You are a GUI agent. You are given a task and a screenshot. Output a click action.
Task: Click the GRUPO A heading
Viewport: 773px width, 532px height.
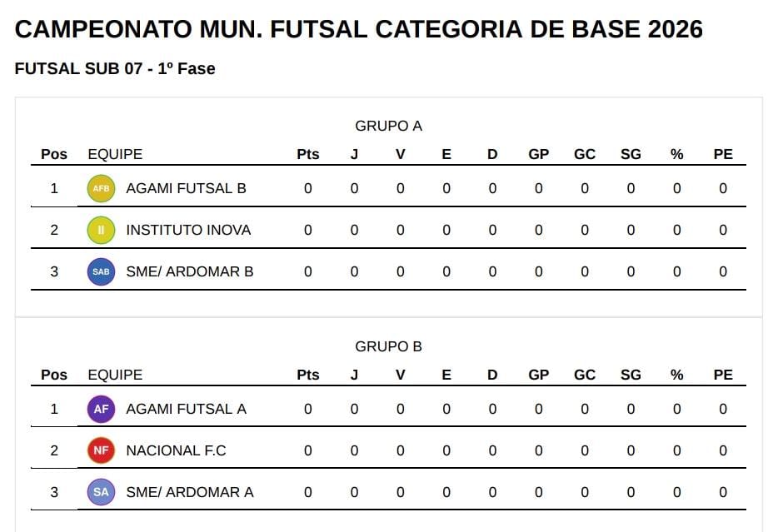click(388, 126)
